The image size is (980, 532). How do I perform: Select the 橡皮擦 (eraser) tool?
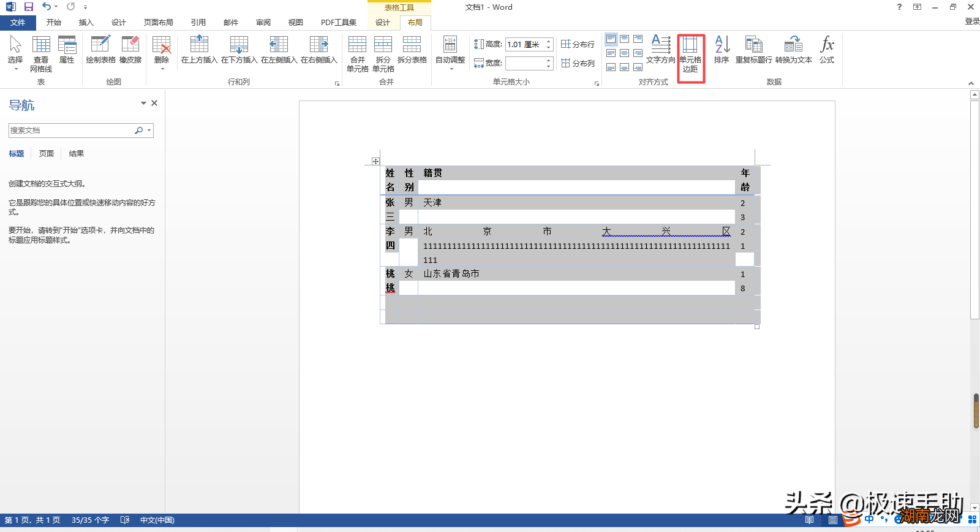coord(130,50)
